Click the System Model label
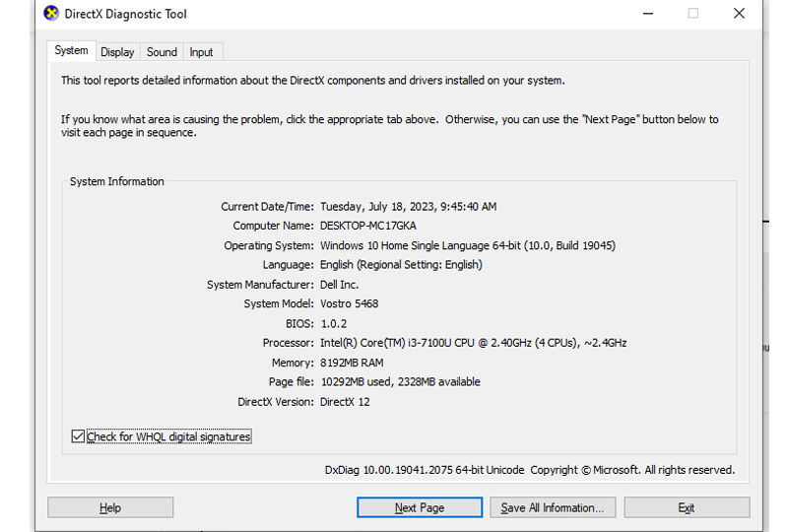 tap(279, 303)
